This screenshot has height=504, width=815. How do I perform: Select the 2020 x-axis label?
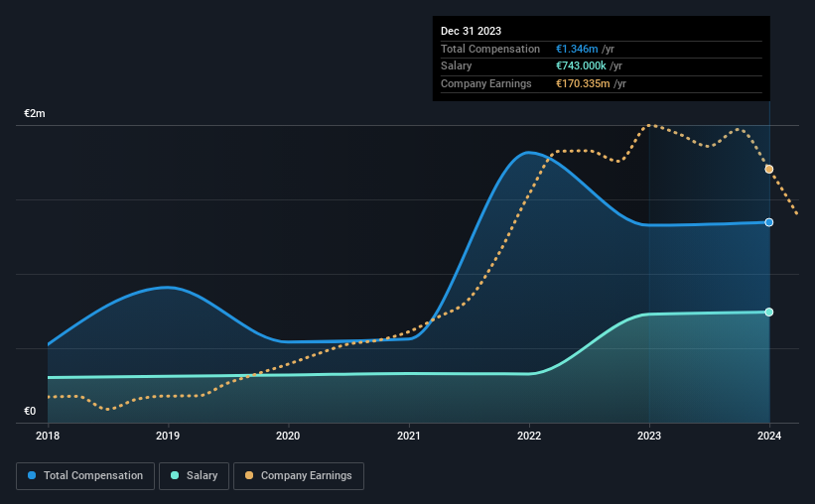288,436
